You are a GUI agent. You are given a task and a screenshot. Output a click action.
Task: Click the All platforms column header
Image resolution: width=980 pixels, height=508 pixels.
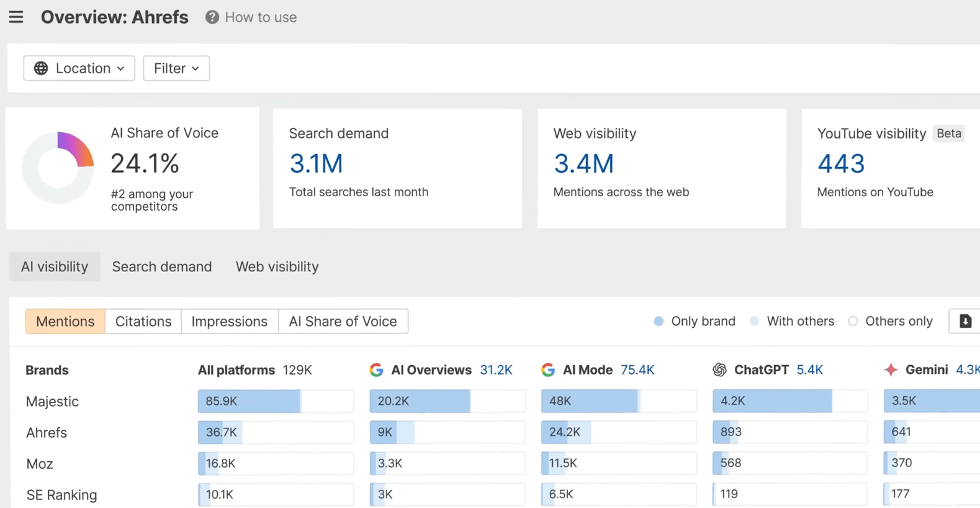click(x=236, y=370)
